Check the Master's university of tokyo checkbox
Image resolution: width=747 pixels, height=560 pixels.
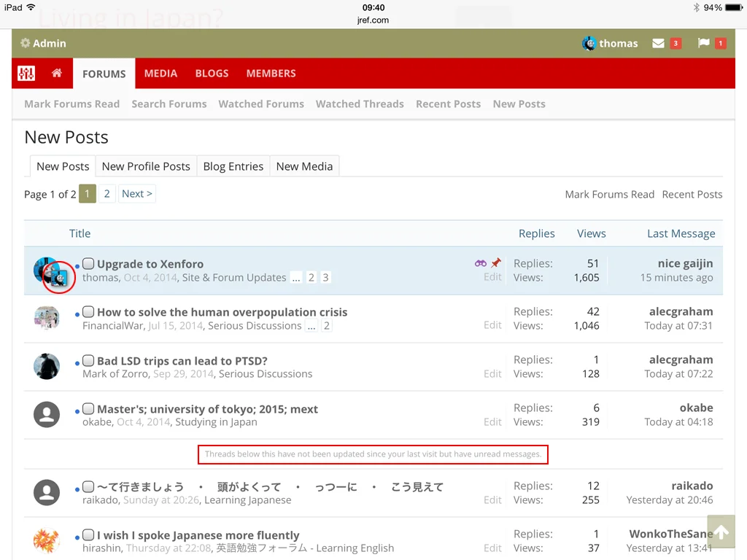coord(88,408)
